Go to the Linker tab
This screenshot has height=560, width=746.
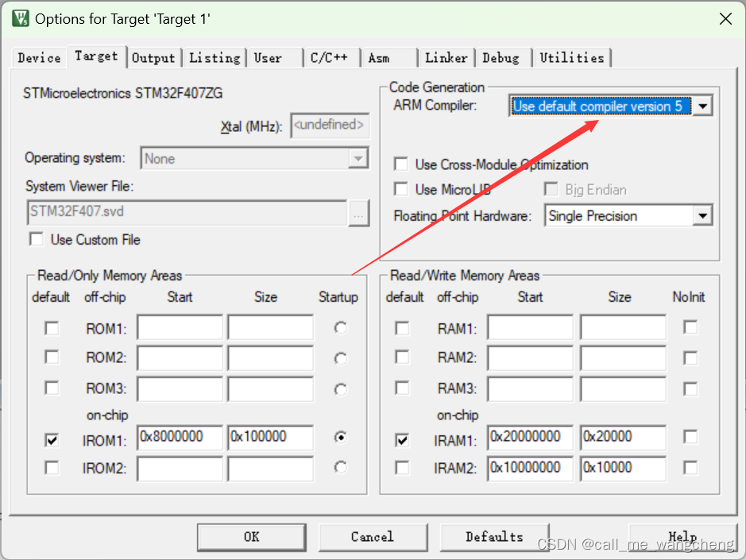click(x=446, y=58)
